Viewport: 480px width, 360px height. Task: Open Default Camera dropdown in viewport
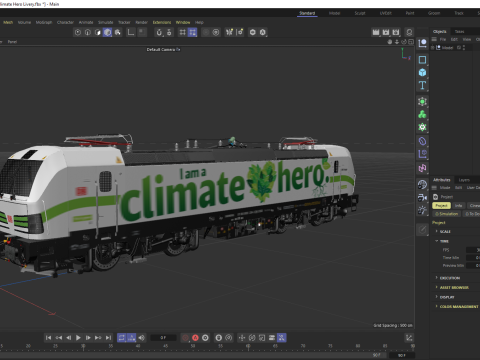pos(163,49)
